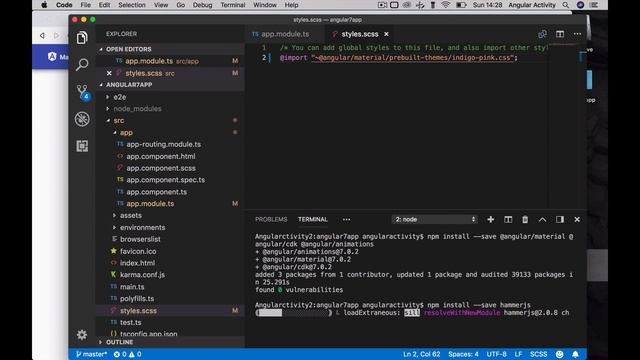
Task: Open polyfills.ts file
Action: coord(137,299)
